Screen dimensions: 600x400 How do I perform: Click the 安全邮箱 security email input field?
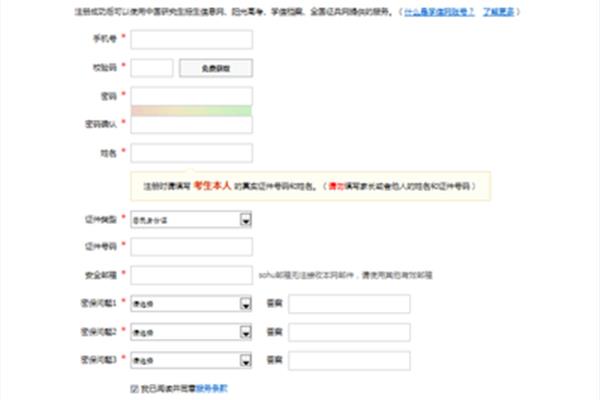pos(191,275)
